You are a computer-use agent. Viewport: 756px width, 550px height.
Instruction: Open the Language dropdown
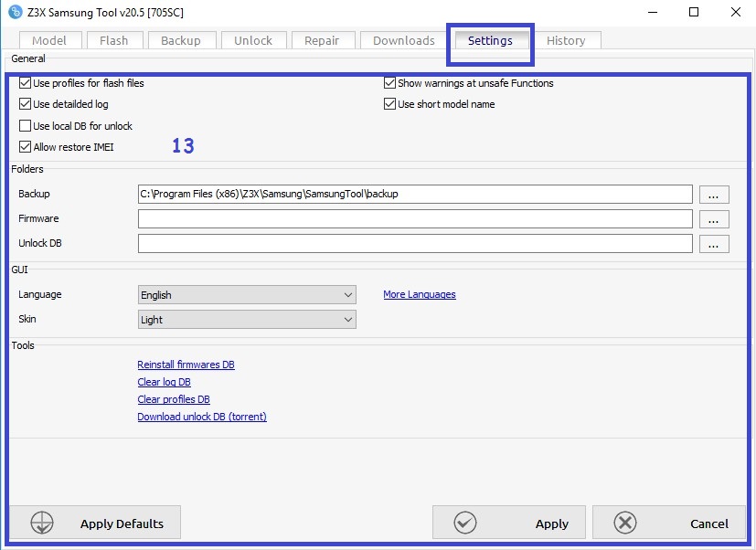point(247,294)
